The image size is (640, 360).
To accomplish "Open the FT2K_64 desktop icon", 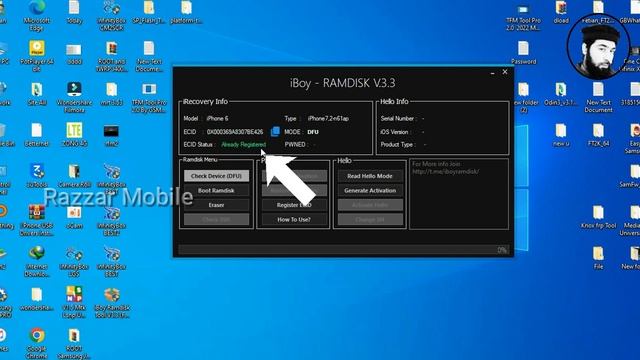I will click(x=598, y=135).
